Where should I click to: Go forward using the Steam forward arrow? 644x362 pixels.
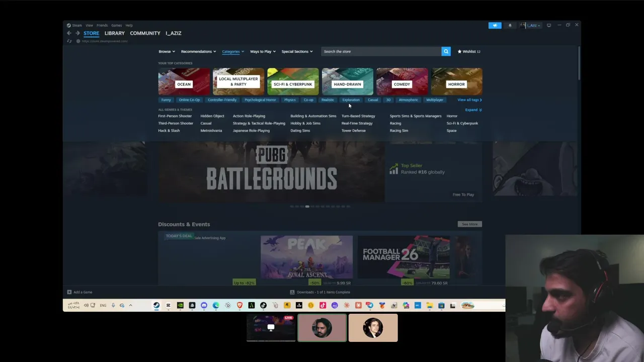[x=77, y=33]
